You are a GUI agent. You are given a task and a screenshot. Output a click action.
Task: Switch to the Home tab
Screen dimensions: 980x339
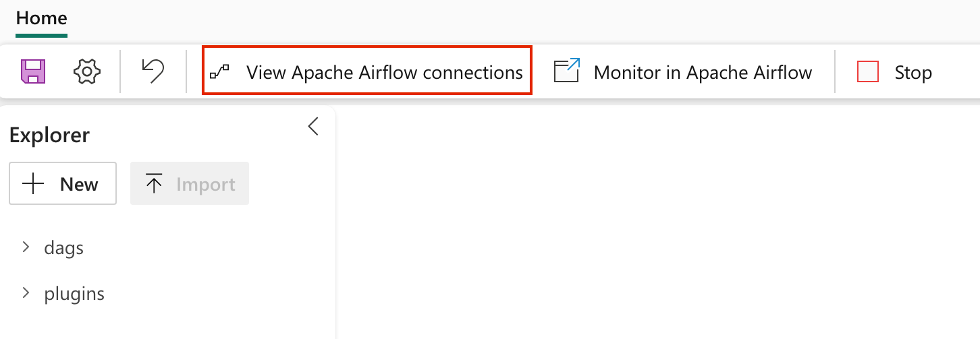(41, 18)
